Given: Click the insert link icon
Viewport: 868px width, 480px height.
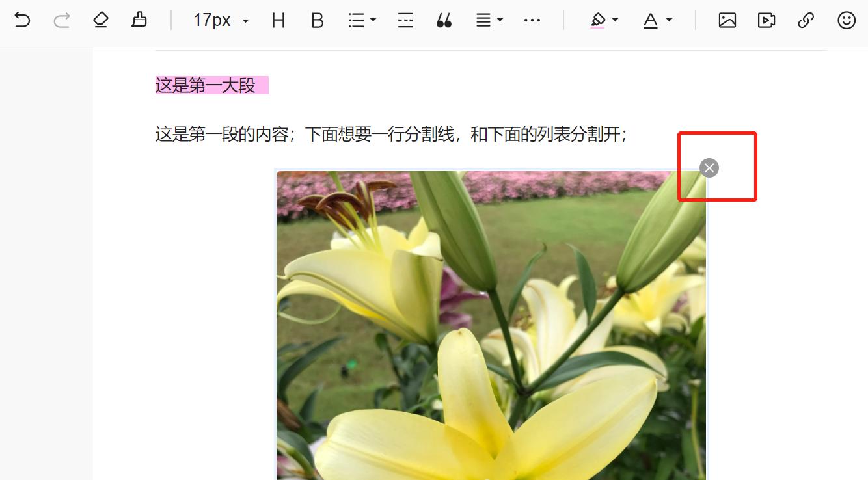Looking at the screenshot, I should [x=806, y=20].
